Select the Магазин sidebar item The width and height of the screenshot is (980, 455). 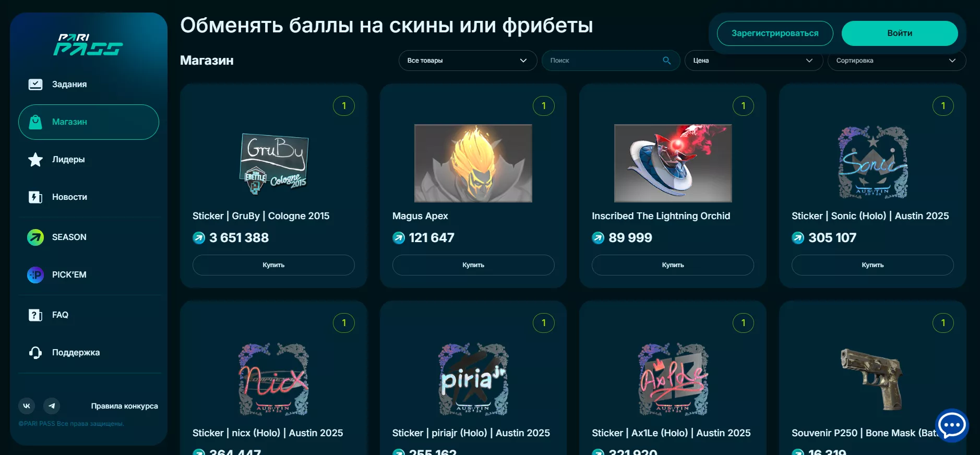coord(89,122)
